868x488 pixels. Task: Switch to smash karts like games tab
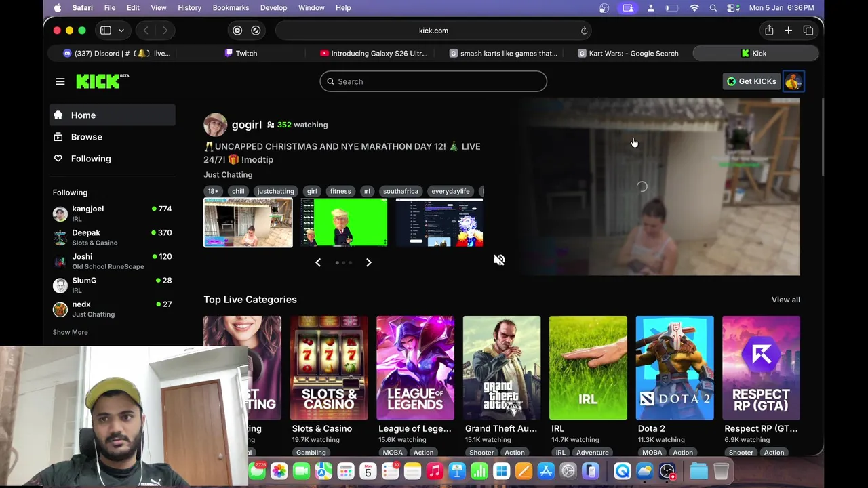coord(503,53)
